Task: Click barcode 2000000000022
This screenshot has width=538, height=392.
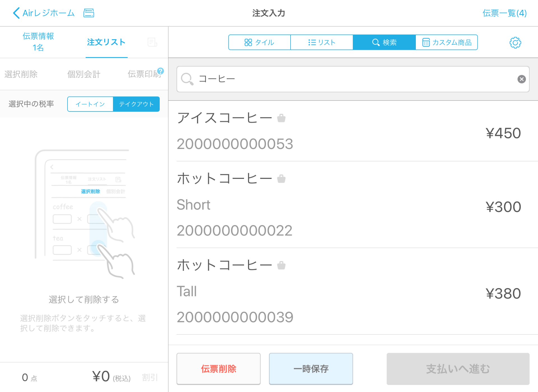Action: point(235,230)
